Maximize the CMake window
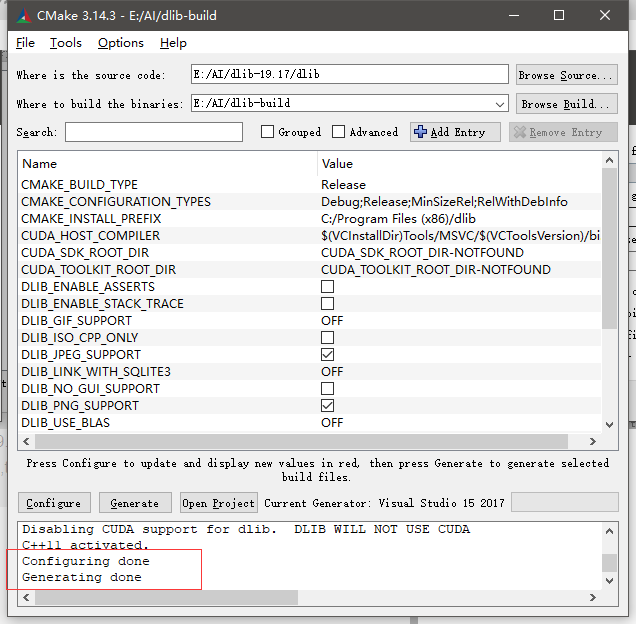 pos(559,15)
